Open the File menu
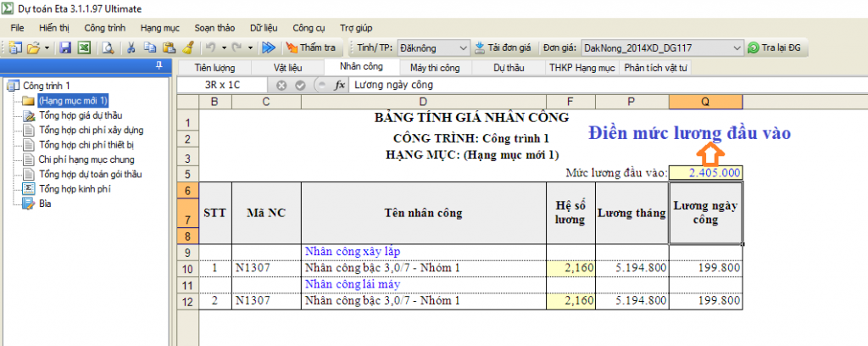Viewport: 868px width, 346px height. (17, 28)
